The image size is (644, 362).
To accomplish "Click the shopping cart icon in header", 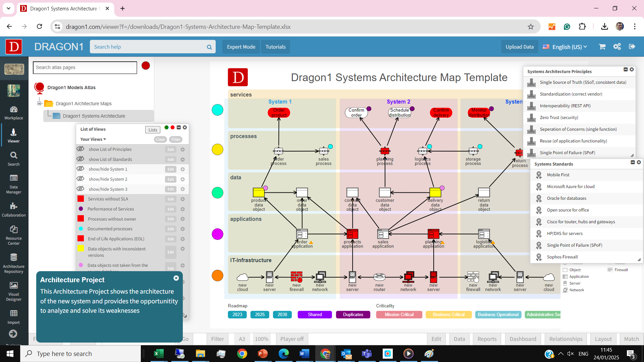I will (x=602, y=47).
